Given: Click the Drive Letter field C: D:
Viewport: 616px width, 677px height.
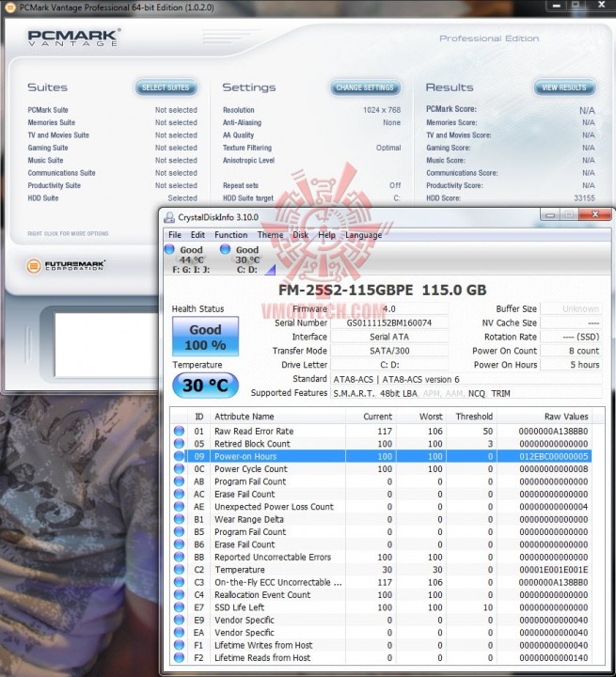Looking at the screenshot, I should 388,365.
